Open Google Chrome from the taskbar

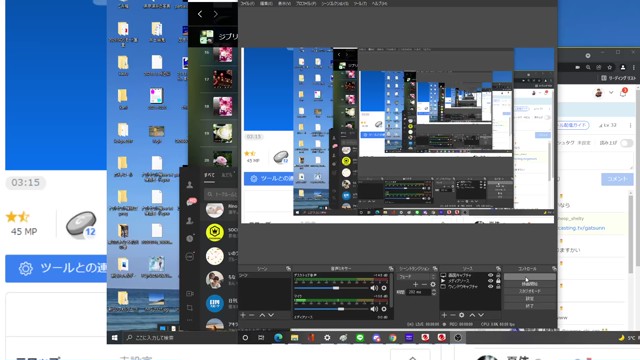click(x=393, y=338)
